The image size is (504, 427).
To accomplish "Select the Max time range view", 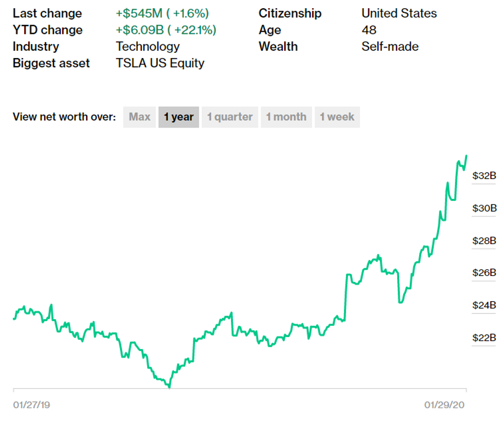I will (139, 117).
